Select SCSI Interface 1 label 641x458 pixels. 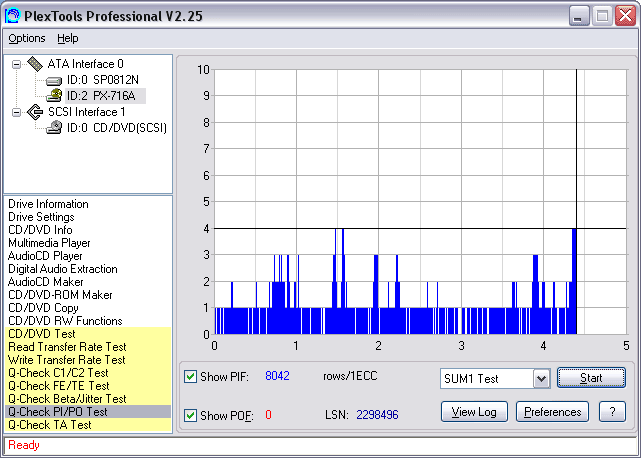(87, 112)
